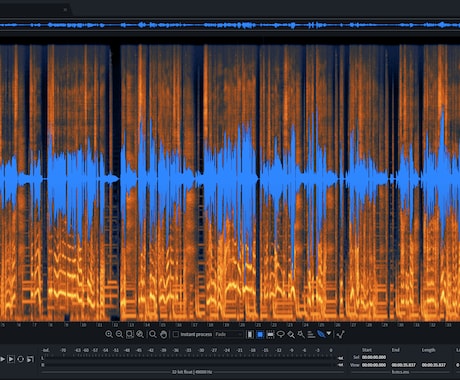Viewport: 460px width, 380px height.
Task: Select the Brush selection tool
Action: 291,334
